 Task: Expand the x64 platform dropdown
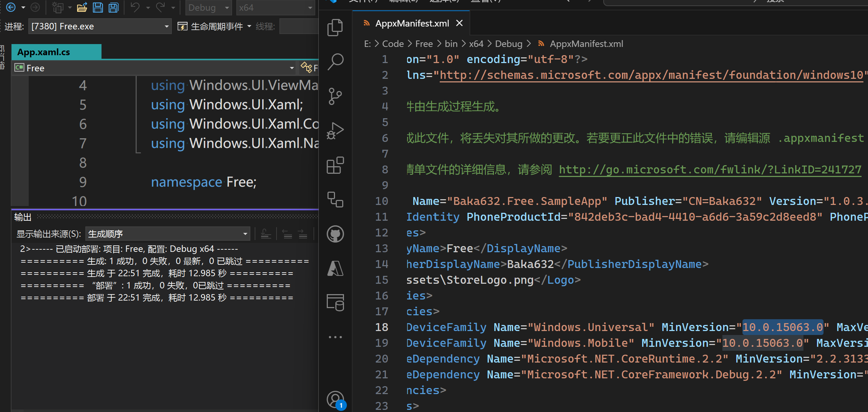(275, 8)
